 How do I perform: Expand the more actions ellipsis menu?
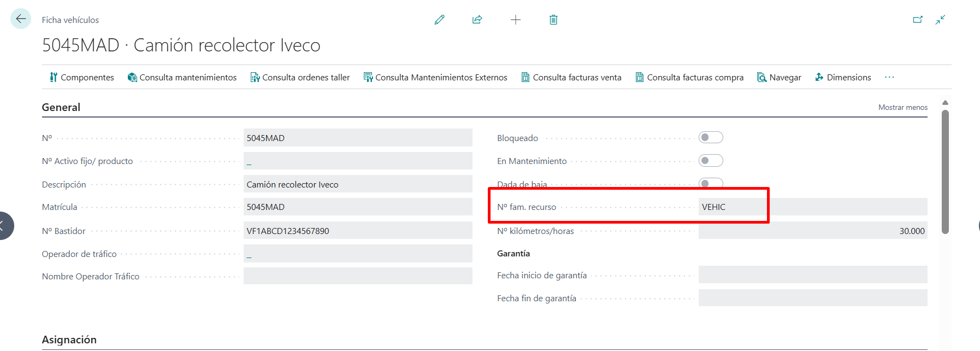click(889, 77)
